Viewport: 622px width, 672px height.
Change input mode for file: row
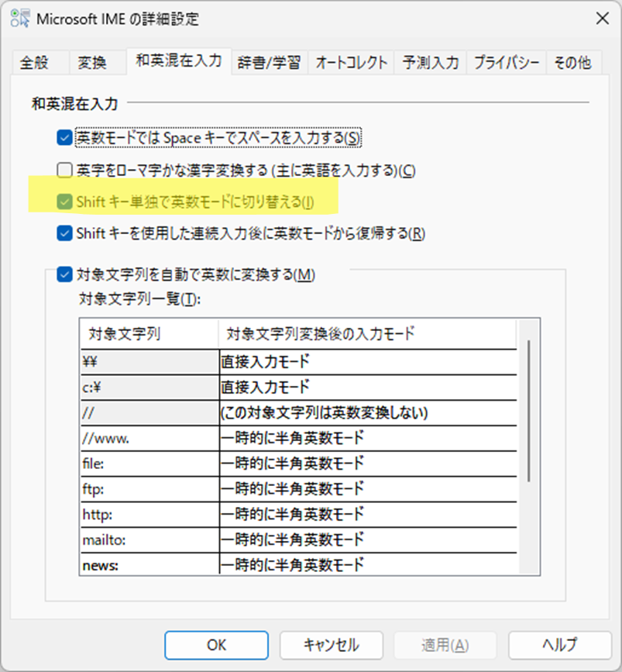click(x=368, y=464)
